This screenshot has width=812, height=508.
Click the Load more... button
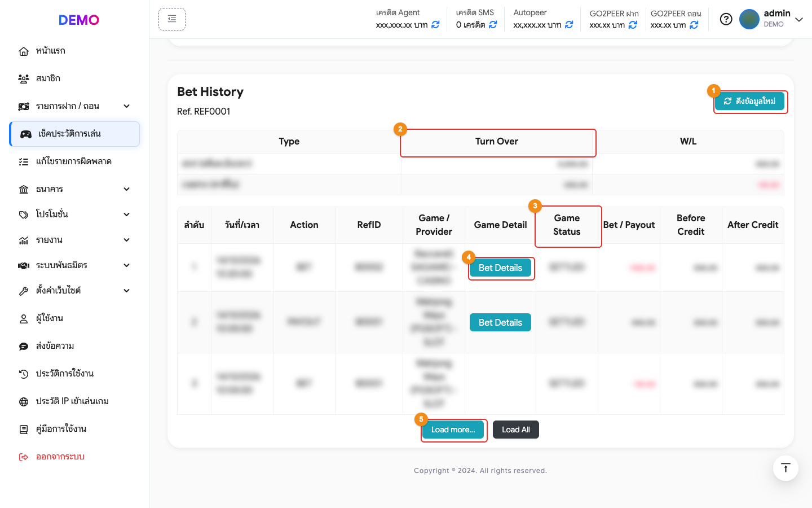click(x=453, y=430)
